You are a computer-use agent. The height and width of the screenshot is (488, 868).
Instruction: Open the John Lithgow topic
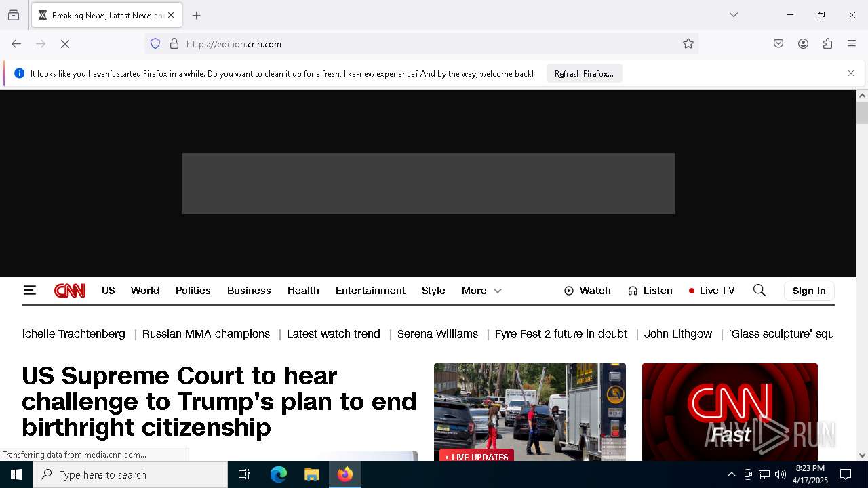click(x=677, y=334)
